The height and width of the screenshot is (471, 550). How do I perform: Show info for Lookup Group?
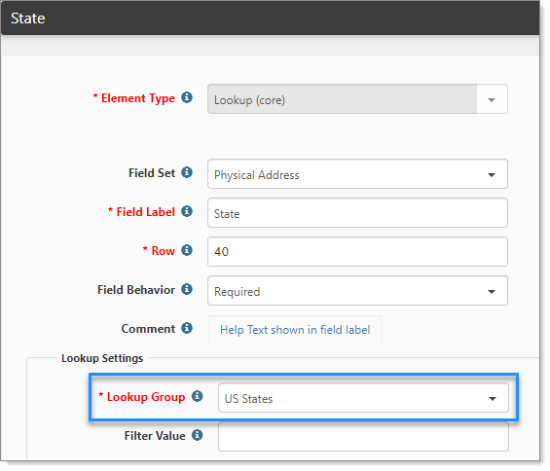pos(197,396)
